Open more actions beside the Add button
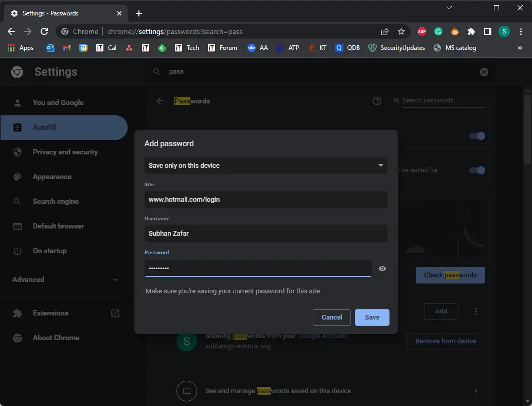The height and width of the screenshot is (406, 532). pyautogui.click(x=476, y=311)
